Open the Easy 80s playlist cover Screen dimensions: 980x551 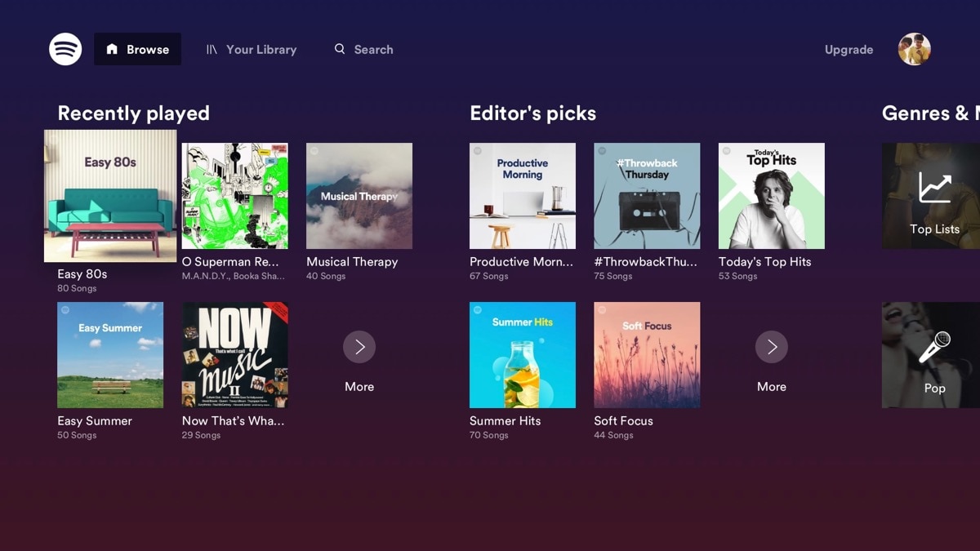click(x=110, y=196)
